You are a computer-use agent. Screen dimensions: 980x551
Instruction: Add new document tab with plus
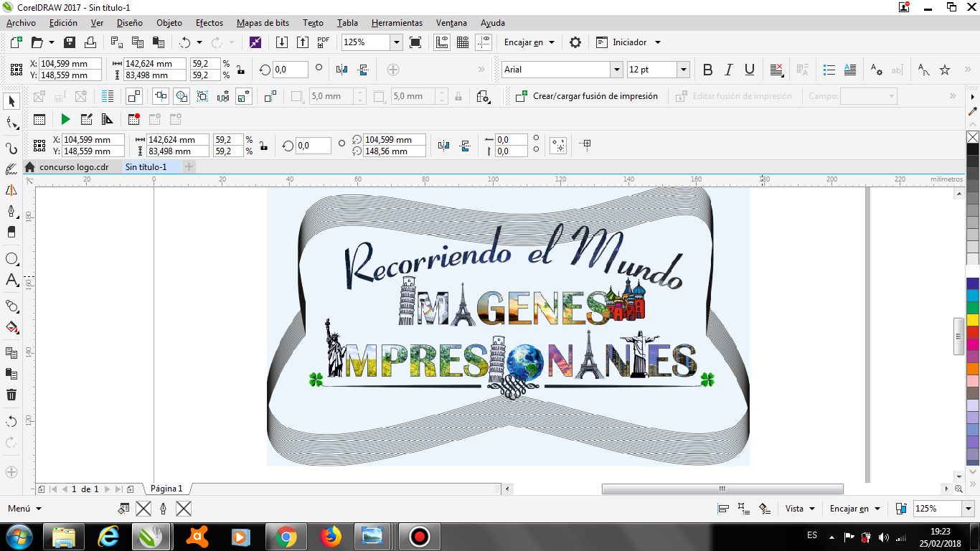pos(189,167)
